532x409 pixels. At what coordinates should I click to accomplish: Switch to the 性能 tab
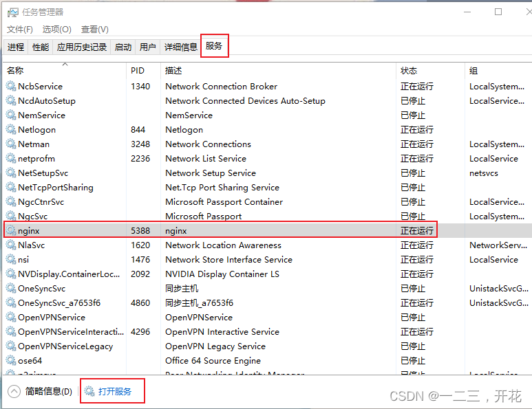tap(41, 47)
